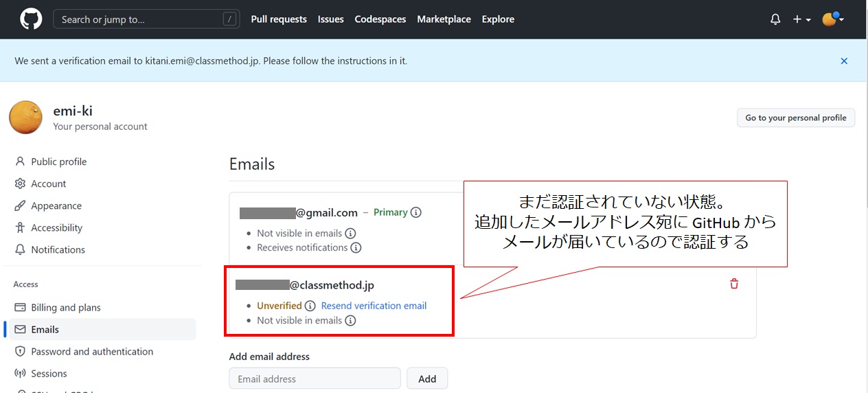Open Pull requests in the top navigation
The image size is (868, 393).
[x=279, y=19]
